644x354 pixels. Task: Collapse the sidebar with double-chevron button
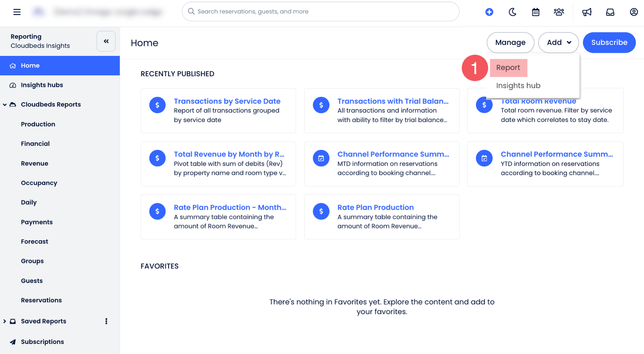(x=106, y=41)
